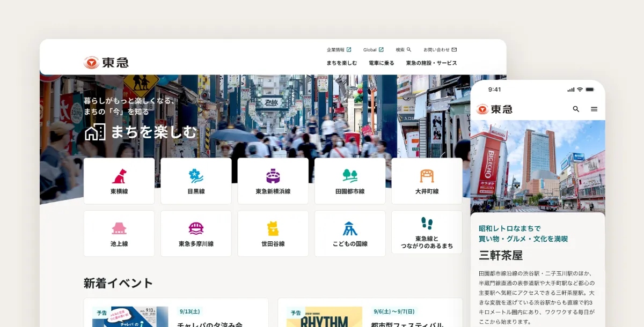Click the house icon beside まちを楽しむ heading
Image resolution: width=644 pixels, height=327 pixels.
click(x=95, y=131)
